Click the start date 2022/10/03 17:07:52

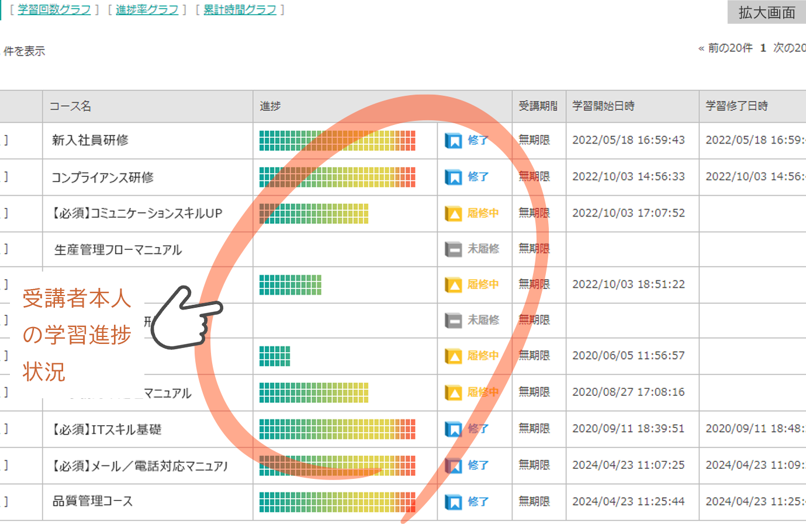click(x=628, y=213)
